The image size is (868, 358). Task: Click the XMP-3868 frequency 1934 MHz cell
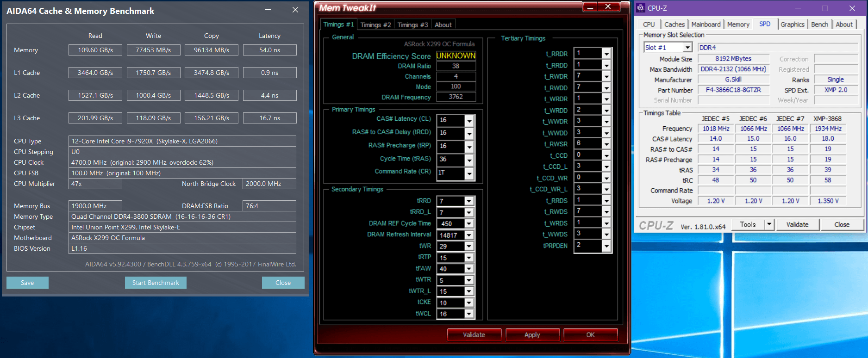coord(828,129)
